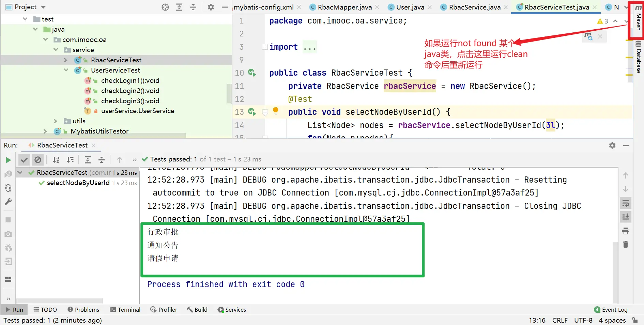Collapse the UserServiceTest tree node
Screen dimensions: 644x325
(65, 70)
